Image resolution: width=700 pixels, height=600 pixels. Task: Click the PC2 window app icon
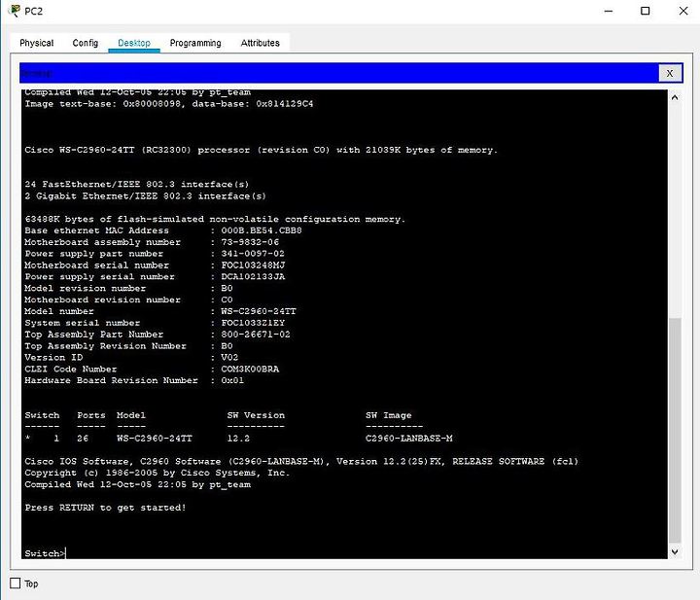point(15,11)
